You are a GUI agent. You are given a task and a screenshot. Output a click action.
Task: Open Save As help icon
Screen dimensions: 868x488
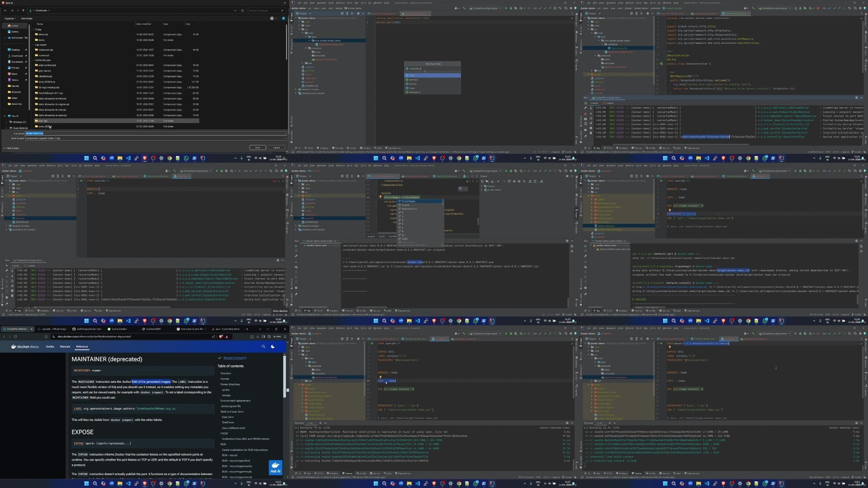click(284, 18)
